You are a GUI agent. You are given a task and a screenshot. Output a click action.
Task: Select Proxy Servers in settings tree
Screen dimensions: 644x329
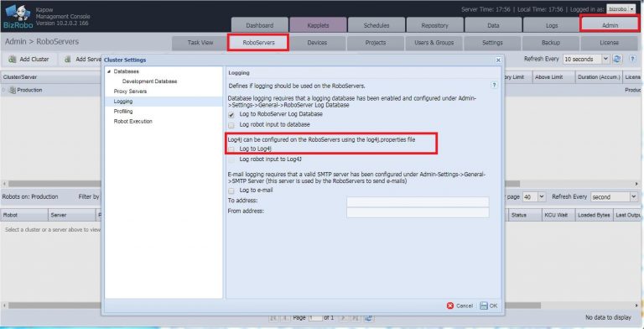coord(130,91)
